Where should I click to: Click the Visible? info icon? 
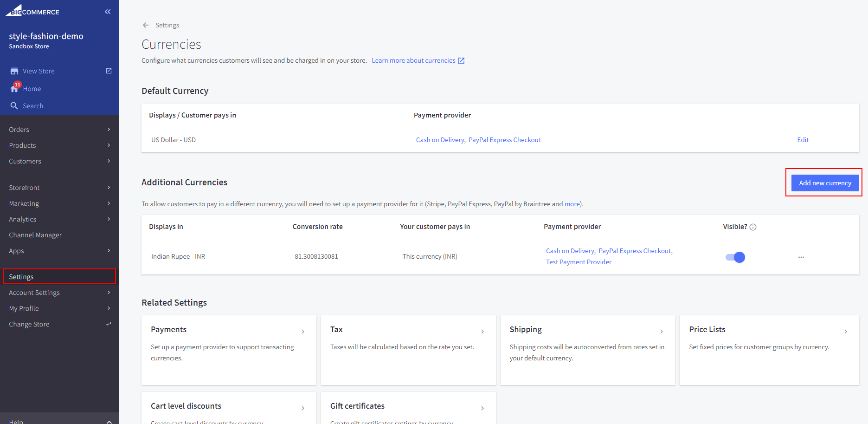[x=753, y=227]
